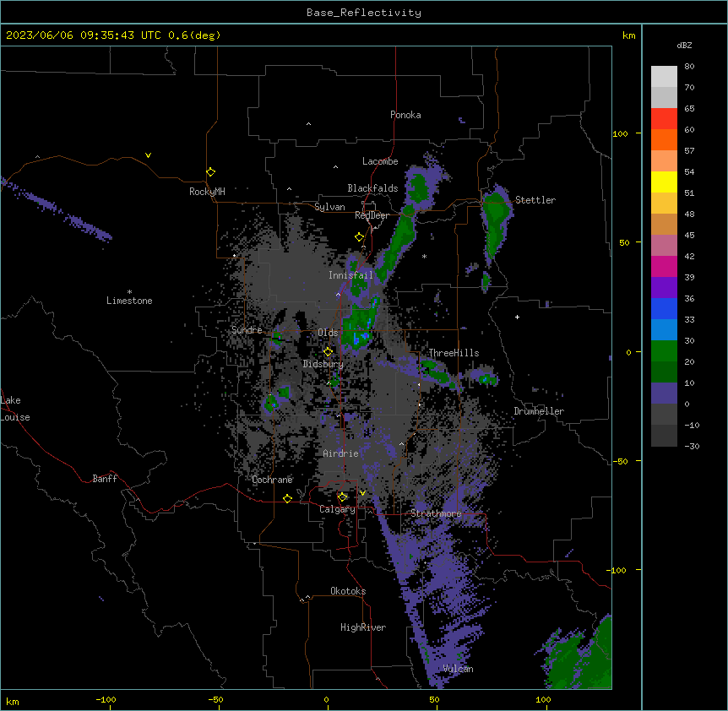Select the Drumheller label
The width and height of the screenshot is (728, 711).
pyautogui.click(x=539, y=411)
